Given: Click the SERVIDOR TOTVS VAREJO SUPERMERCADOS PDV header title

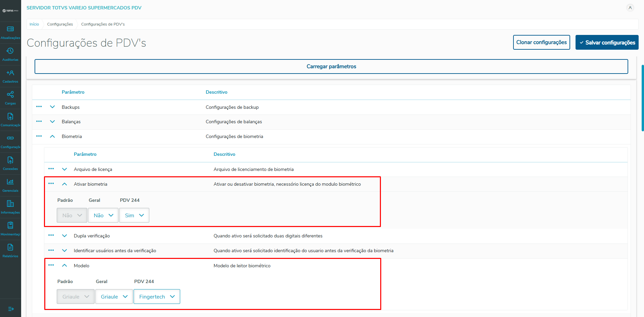Looking at the screenshot, I should tap(84, 8).
